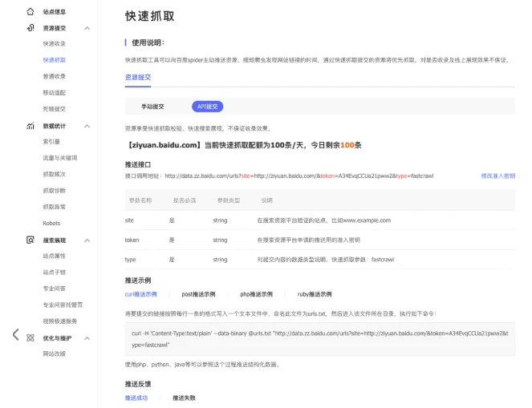Click the 使用说明 heading
This screenshot has width=532, height=408.
click(x=148, y=42)
